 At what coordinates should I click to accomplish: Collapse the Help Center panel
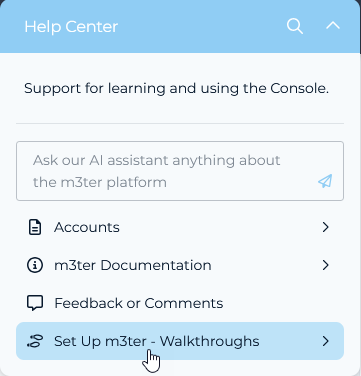point(333,26)
